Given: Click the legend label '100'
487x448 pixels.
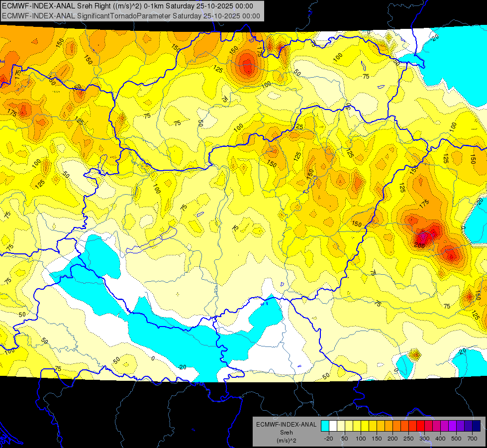Looking at the screenshot, I should [x=361, y=439].
